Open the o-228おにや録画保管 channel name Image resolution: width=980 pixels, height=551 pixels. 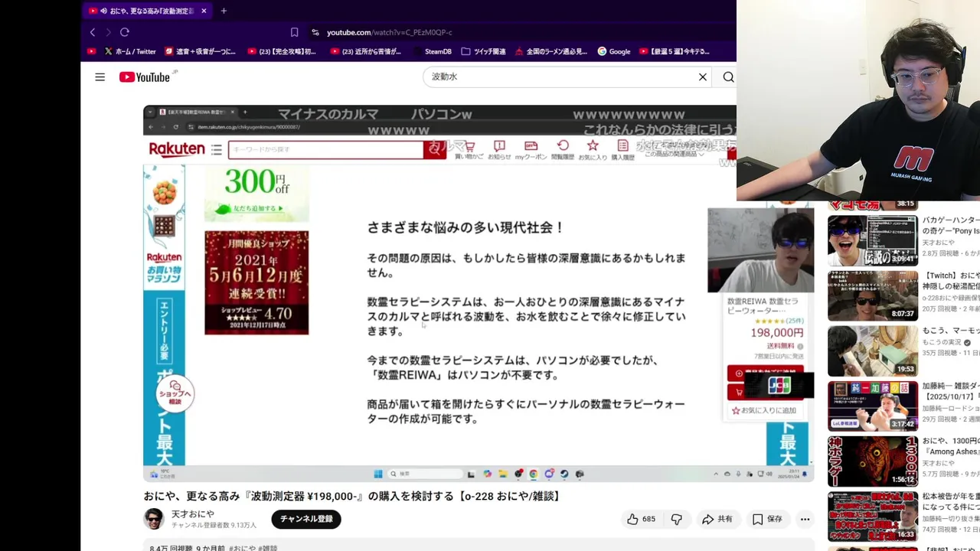point(951,298)
